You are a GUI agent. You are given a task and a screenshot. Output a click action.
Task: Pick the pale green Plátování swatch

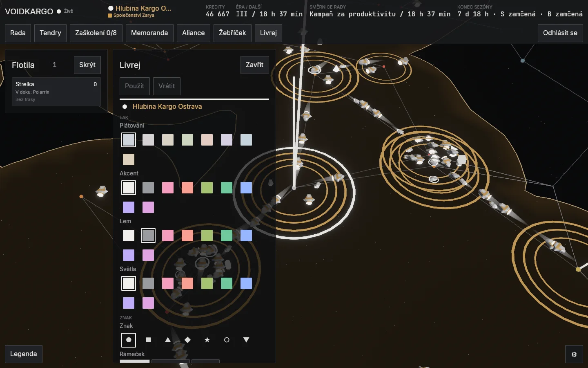(x=187, y=140)
